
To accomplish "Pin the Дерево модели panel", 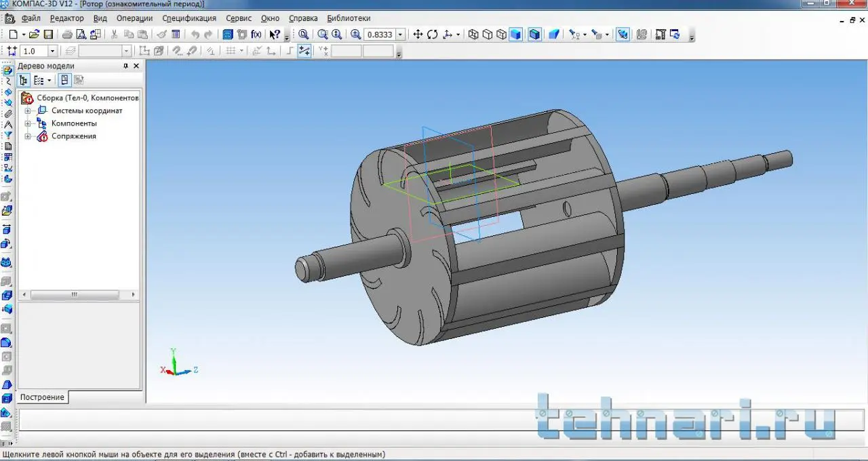I will pos(125,66).
